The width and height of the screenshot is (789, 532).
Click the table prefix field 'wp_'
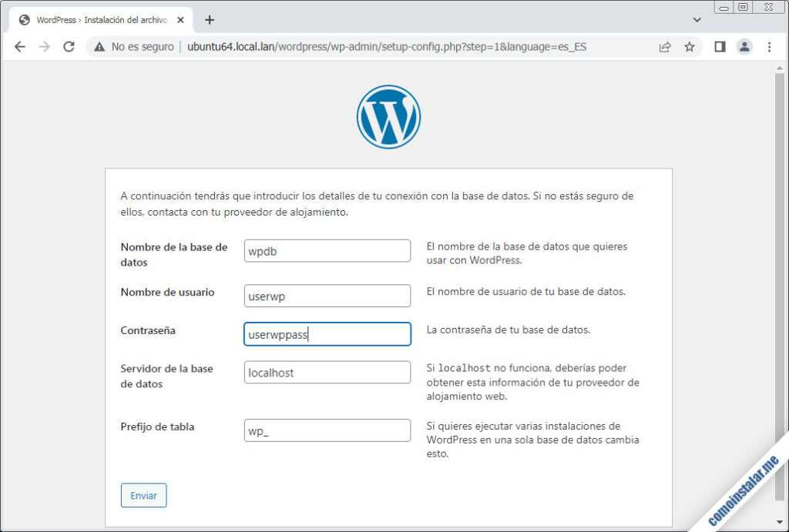point(327,430)
